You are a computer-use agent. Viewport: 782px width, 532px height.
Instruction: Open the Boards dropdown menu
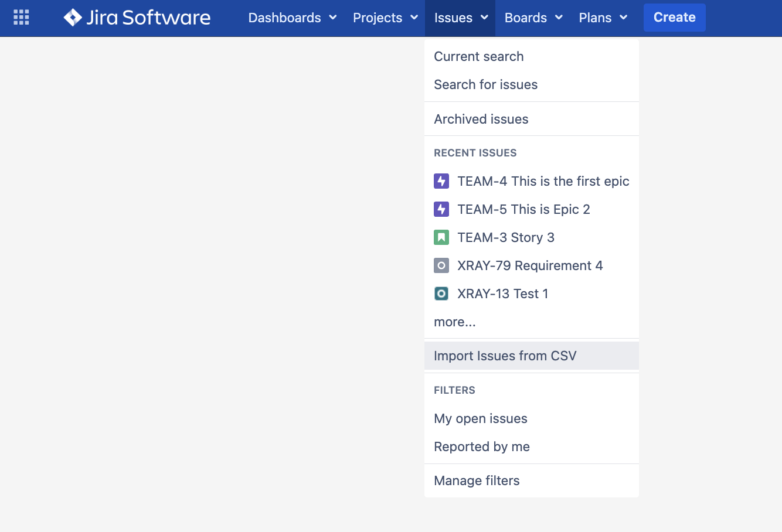point(533,18)
